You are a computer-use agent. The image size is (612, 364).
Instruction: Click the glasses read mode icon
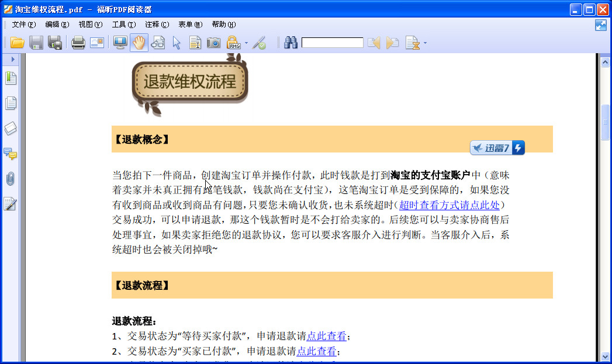[x=158, y=43]
